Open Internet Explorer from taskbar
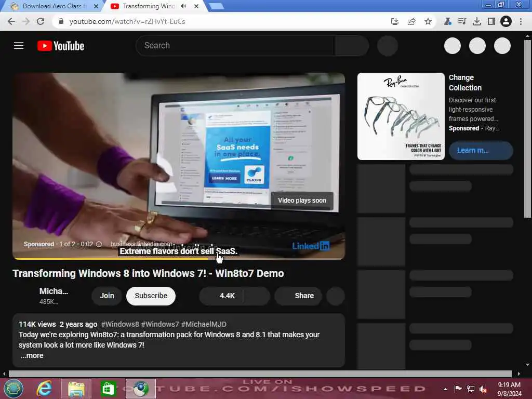 coord(45,388)
